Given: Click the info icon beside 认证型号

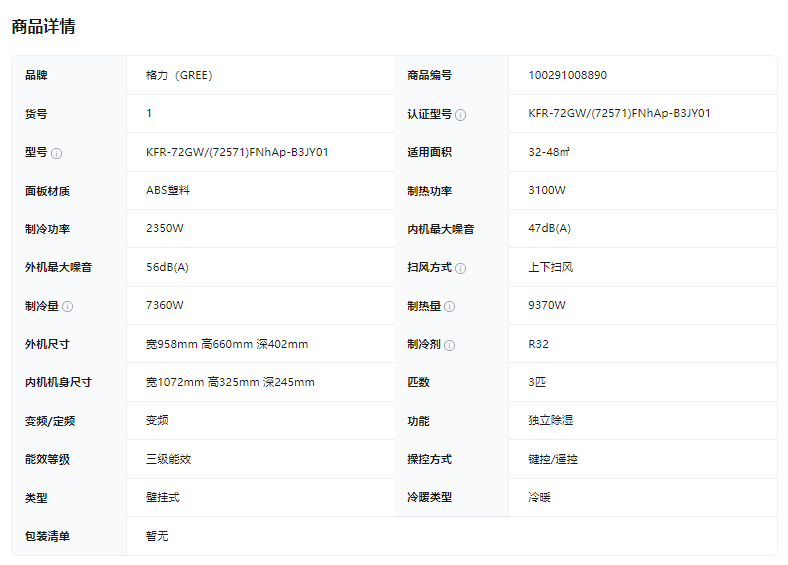Looking at the screenshot, I should [x=460, y=115].
